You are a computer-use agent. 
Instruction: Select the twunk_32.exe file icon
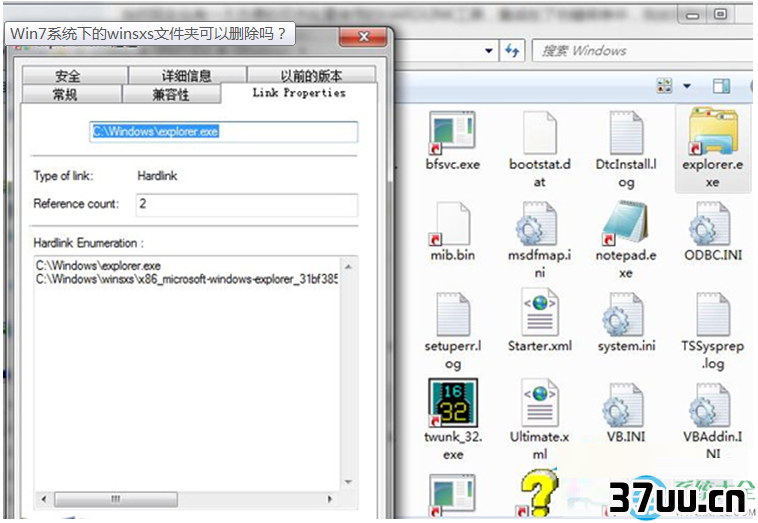tap(453, 403)
